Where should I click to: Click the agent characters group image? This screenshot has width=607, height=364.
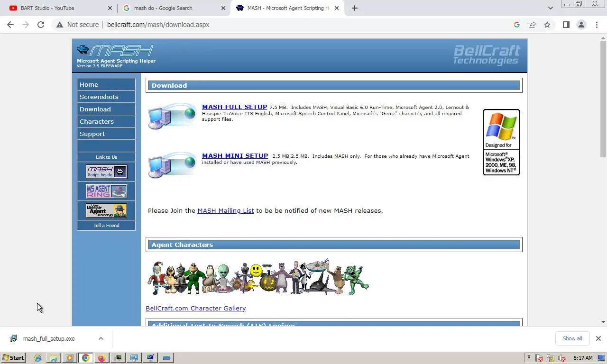click(x=258, y=277)
